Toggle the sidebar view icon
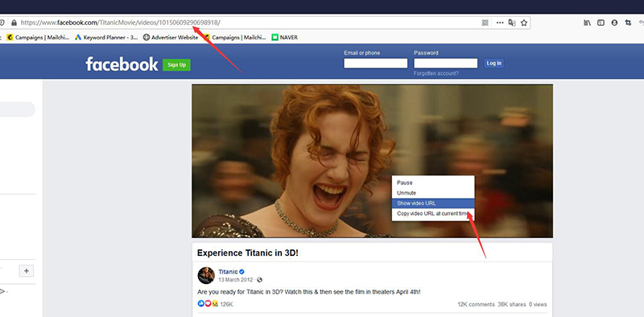644x317 pixels. (601, 23)
